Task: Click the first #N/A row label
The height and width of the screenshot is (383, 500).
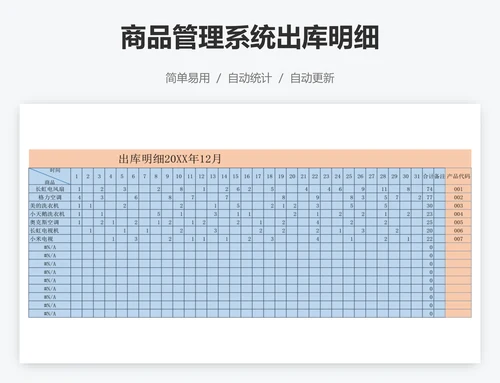Action: point(50,247)
